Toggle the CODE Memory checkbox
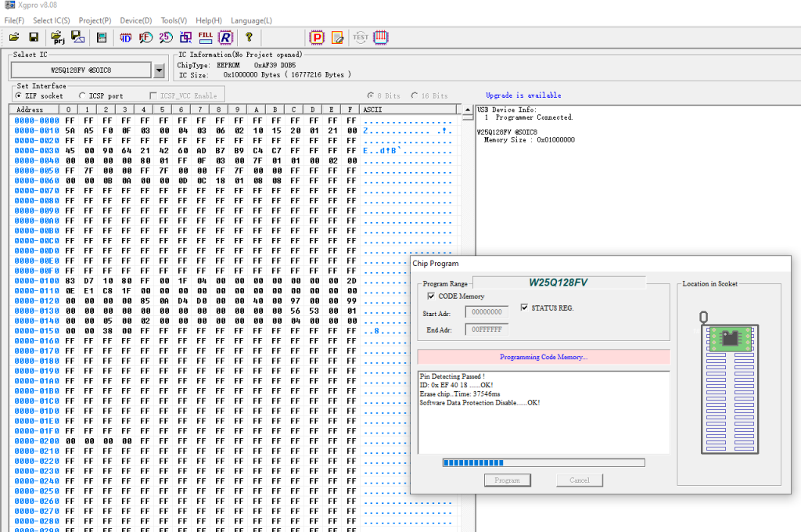 pyautogui.click(x=431, y=297)
